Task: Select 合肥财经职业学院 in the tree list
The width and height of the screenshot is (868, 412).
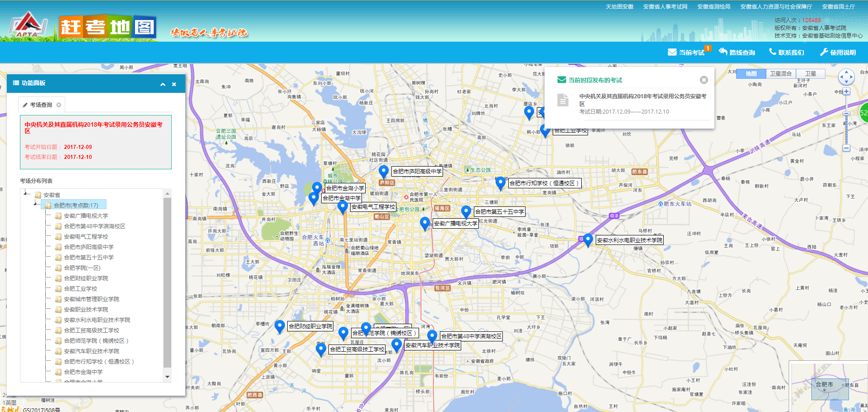Action: (86, 278)
